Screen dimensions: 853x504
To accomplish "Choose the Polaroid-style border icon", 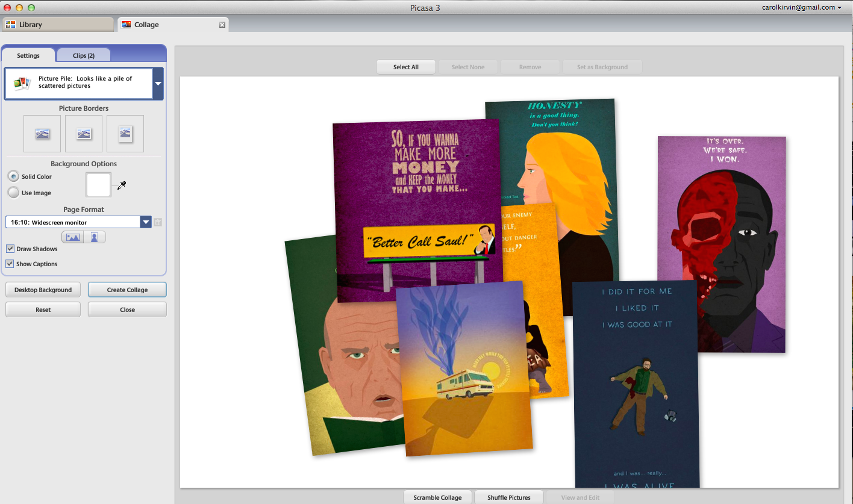I will [125, 134].
